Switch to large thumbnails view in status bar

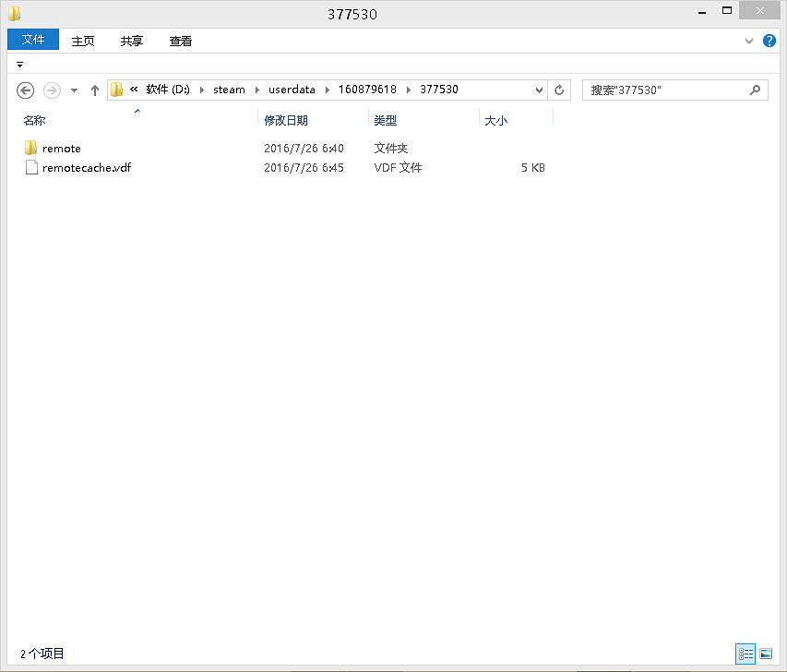click(768, 654)
